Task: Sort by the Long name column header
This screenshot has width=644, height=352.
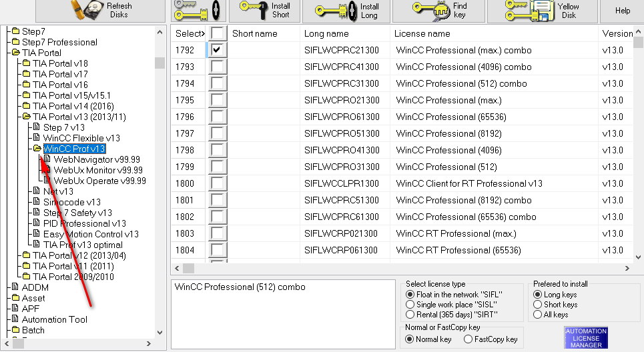Action: coord(326,33)
